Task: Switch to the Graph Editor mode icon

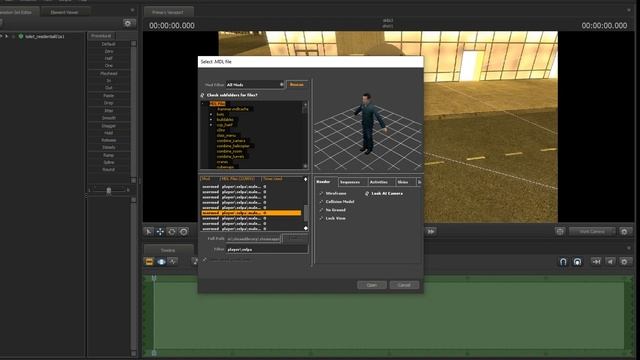Action: (173, 262)
